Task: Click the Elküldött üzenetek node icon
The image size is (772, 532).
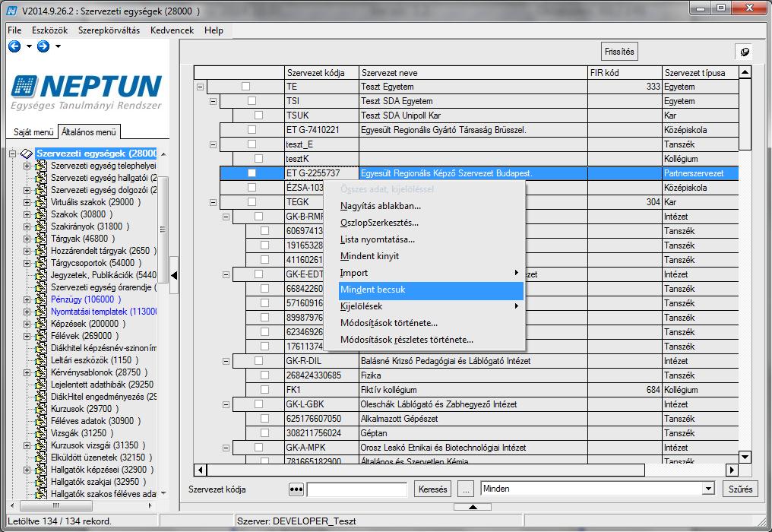Action: click(x=41, y=458)
